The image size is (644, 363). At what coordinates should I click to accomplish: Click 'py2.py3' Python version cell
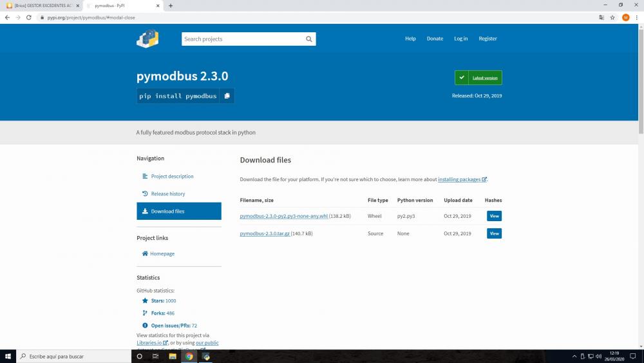(x=406, y=216)
